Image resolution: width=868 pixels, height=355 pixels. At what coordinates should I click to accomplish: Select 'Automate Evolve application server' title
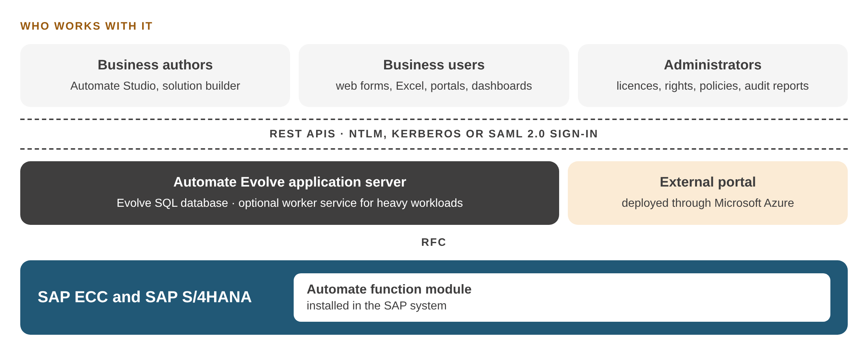click(290, 182)
